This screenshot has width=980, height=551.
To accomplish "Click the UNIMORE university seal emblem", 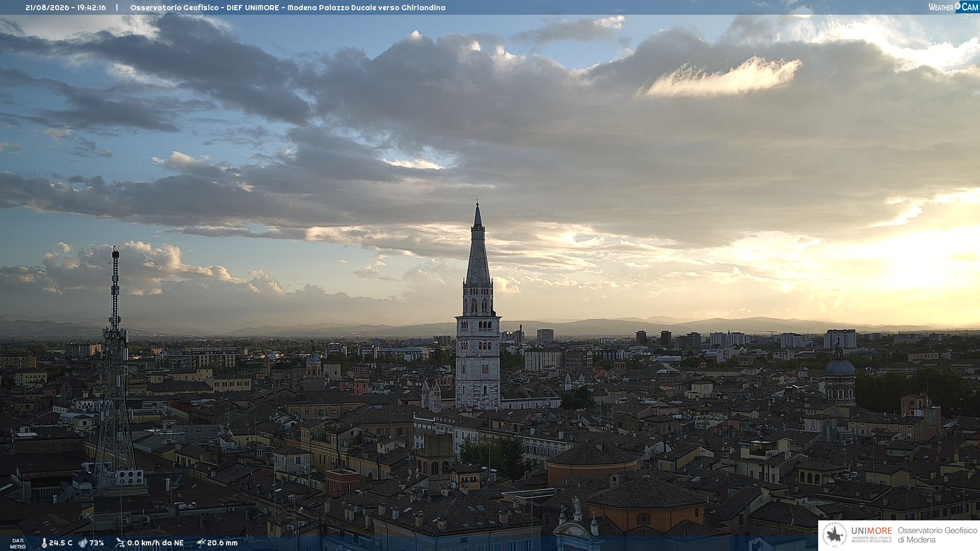I will click(x=835, y=535).
